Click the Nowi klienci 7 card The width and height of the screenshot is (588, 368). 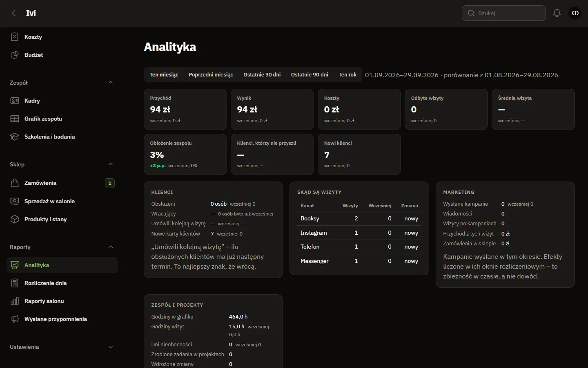[359, 155]
